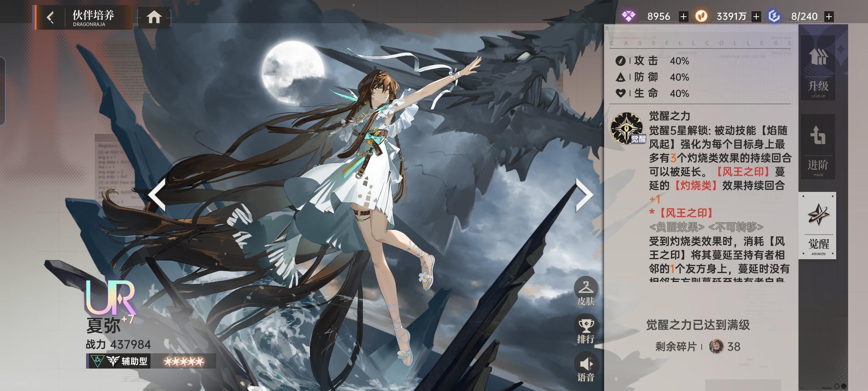This screenshot has width=868, height=391.
Task: Switch to the 升级 level up tab
Action: tap(818, 68)
